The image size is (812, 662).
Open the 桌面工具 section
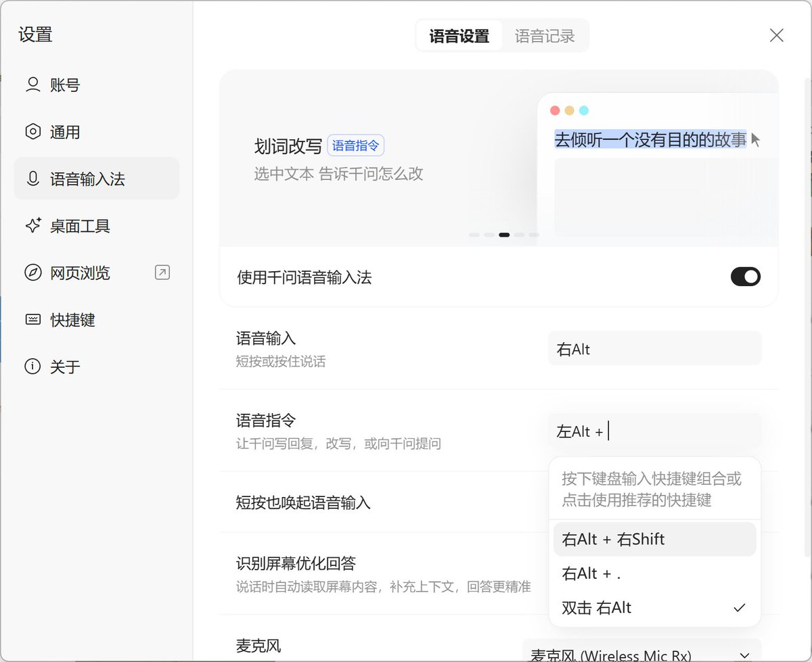[x=97, y=226]
